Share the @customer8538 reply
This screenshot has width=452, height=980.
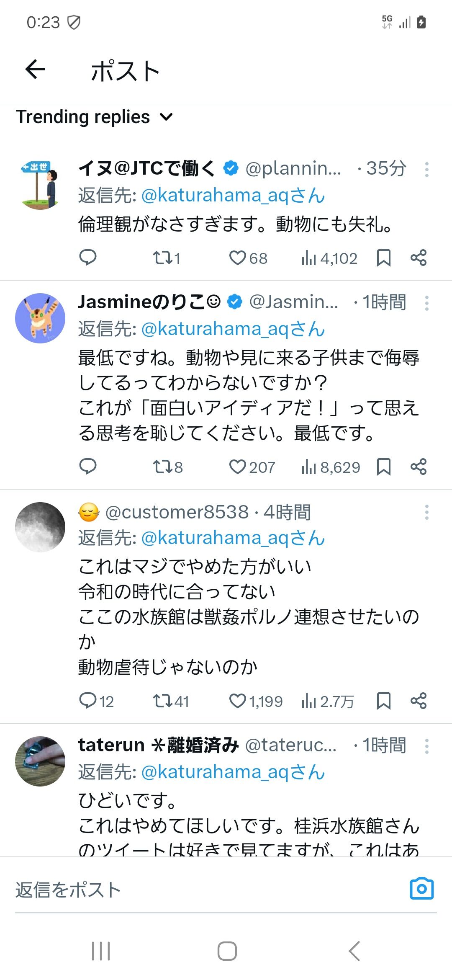[x=419, y=701]
